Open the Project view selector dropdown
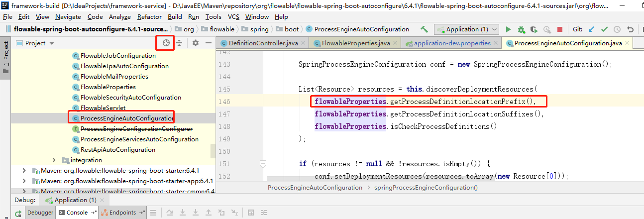644x219 pixels. [x=35, y=43]
